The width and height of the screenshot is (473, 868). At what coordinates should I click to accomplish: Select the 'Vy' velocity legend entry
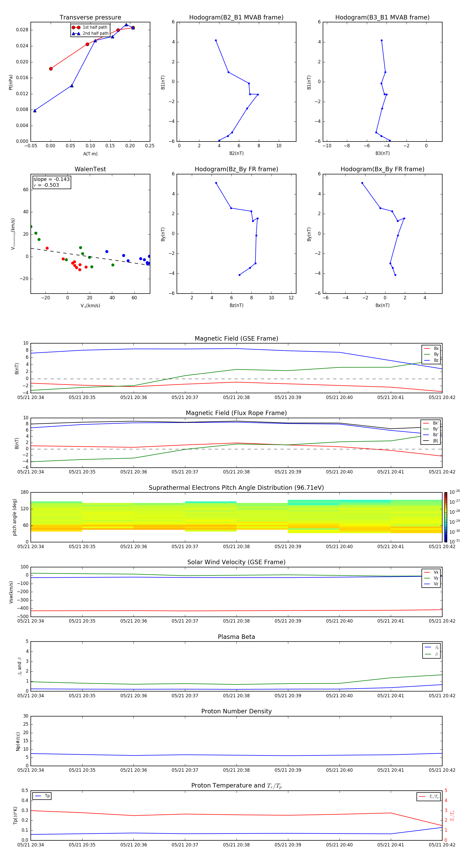(431, 578)
